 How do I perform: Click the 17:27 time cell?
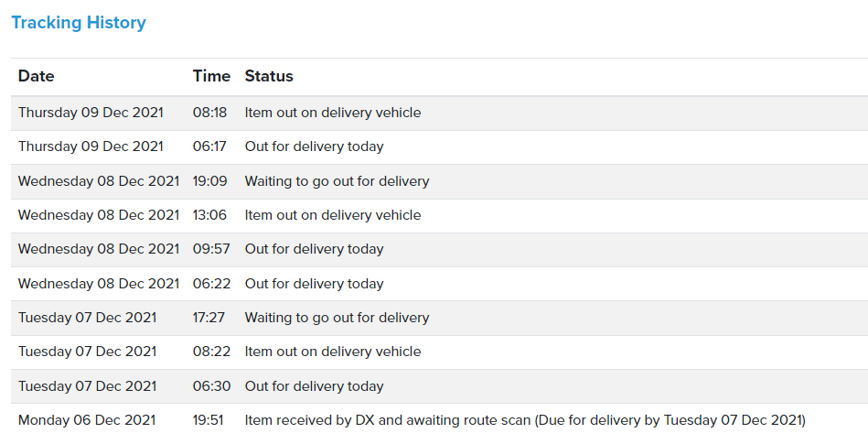pyautogui.click(x=209, y=318)
